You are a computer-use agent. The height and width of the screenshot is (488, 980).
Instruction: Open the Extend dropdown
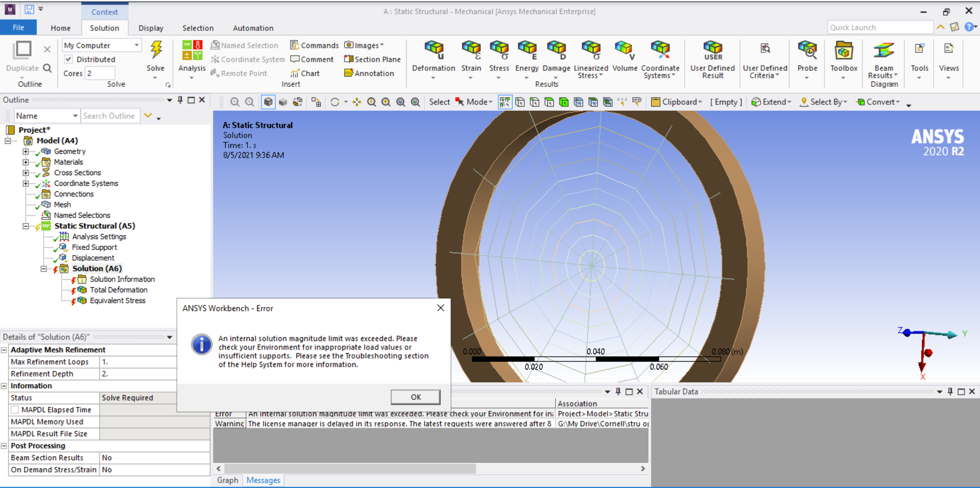point(771,102)
